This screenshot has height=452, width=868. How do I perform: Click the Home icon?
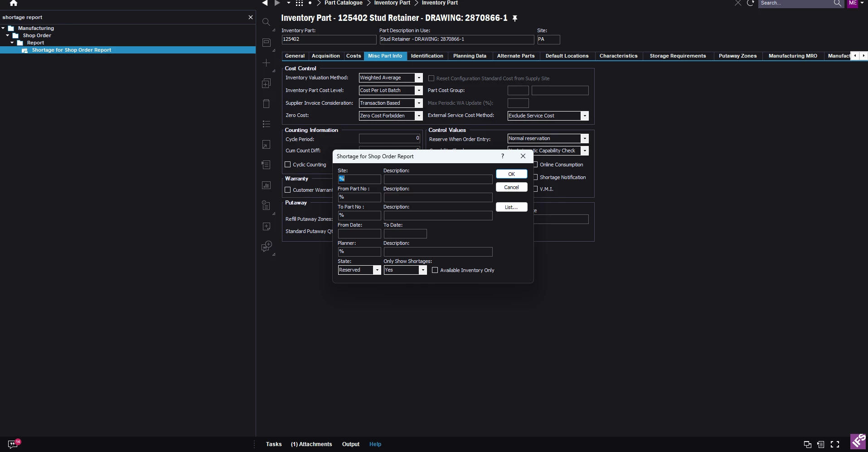click(x=14, y=3)
